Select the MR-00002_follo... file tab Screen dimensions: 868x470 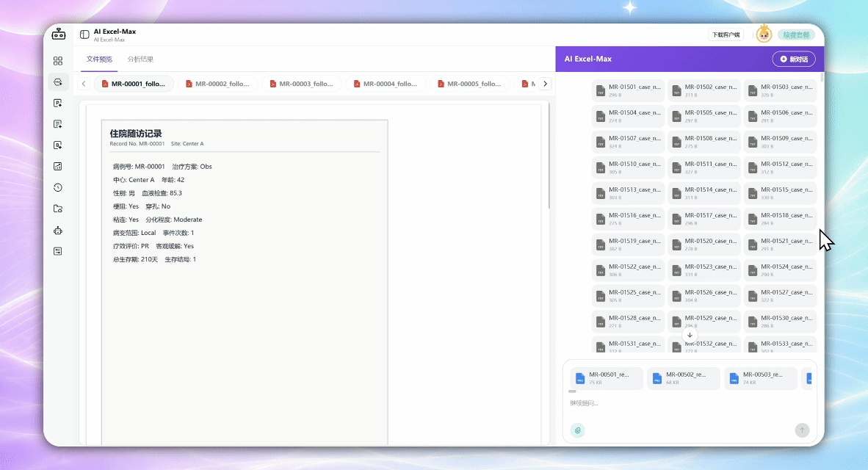point(218,84)
